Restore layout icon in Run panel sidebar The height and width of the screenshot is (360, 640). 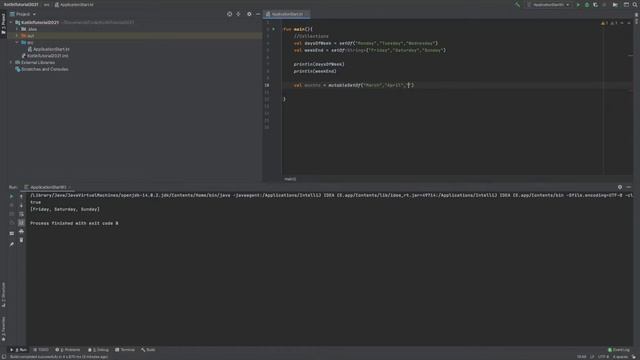click(11, 233)
